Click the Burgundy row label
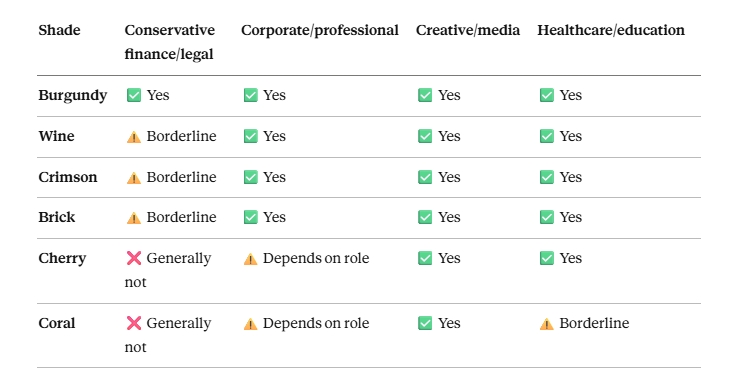The width and height of the screenshot is (745, 386). (73, 96)
